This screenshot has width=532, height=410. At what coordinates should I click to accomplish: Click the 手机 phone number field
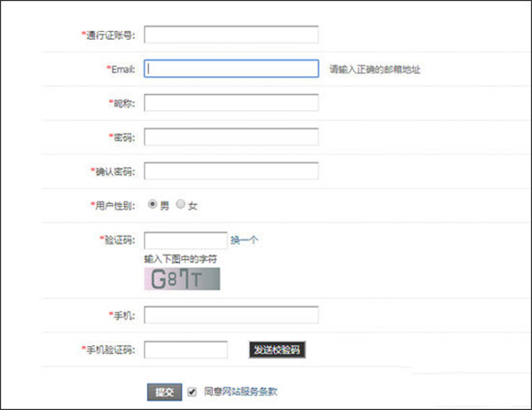[231, 315]
